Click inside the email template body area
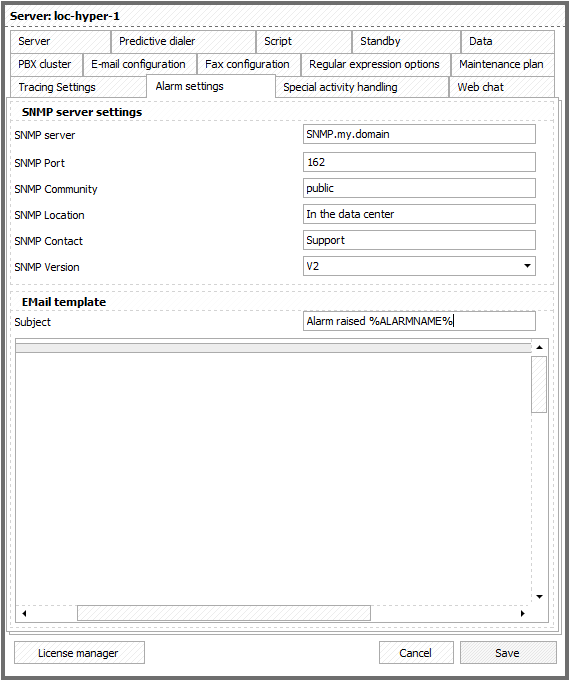Image resolution: width=570 pixels, height=681 pixels. tap(273, 478)
